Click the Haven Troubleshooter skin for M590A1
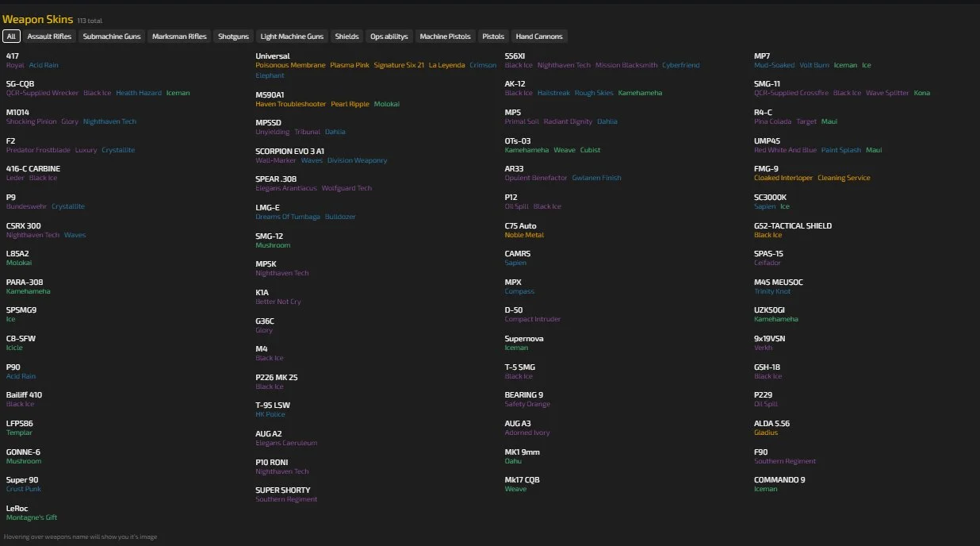The width and height of the screenshot is (980, 546). [290, 104]
